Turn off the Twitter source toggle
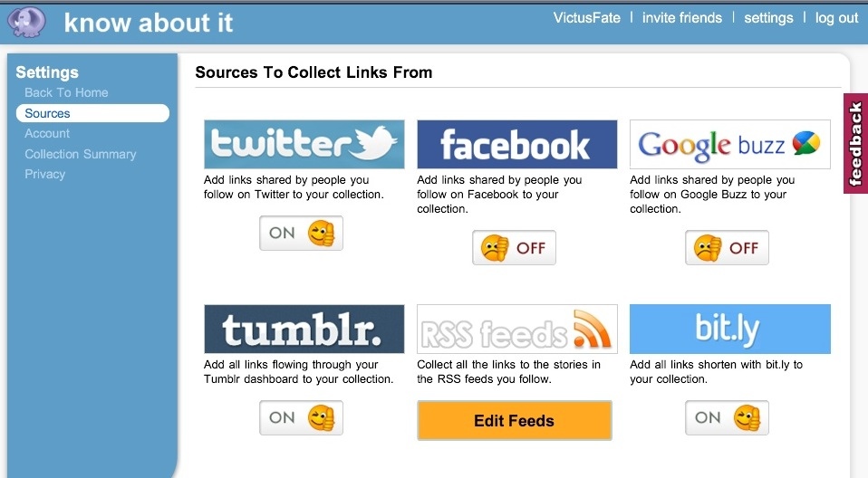Image resolution: width=868 pixels, height=478 pixels. coord(301,233)
